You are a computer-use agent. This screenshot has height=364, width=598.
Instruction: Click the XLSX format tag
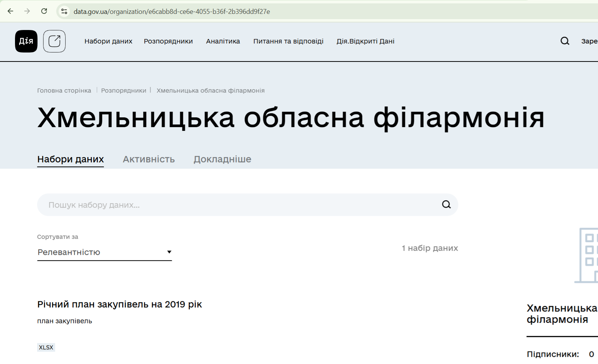(46, 348)
